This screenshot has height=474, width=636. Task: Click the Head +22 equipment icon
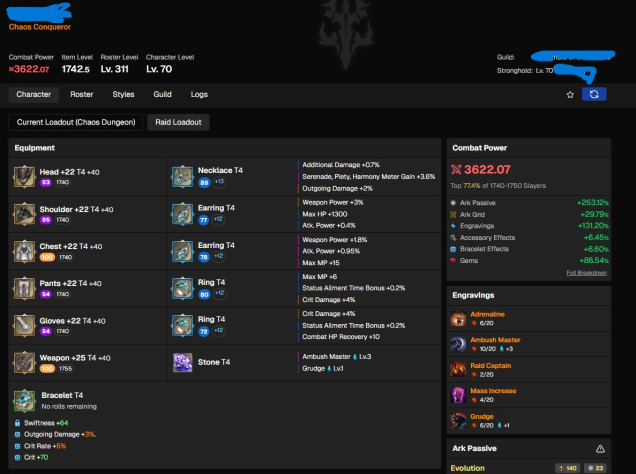[x=23, y=177]
